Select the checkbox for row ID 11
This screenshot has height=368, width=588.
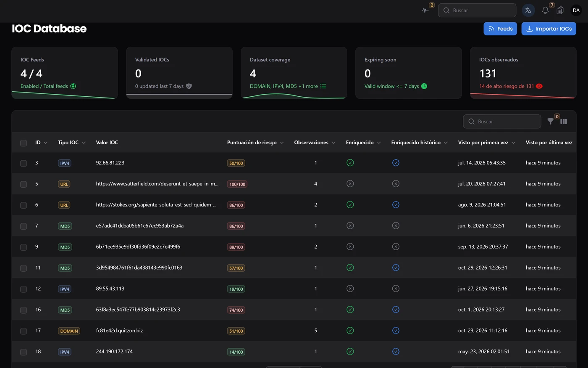[24, 268]
